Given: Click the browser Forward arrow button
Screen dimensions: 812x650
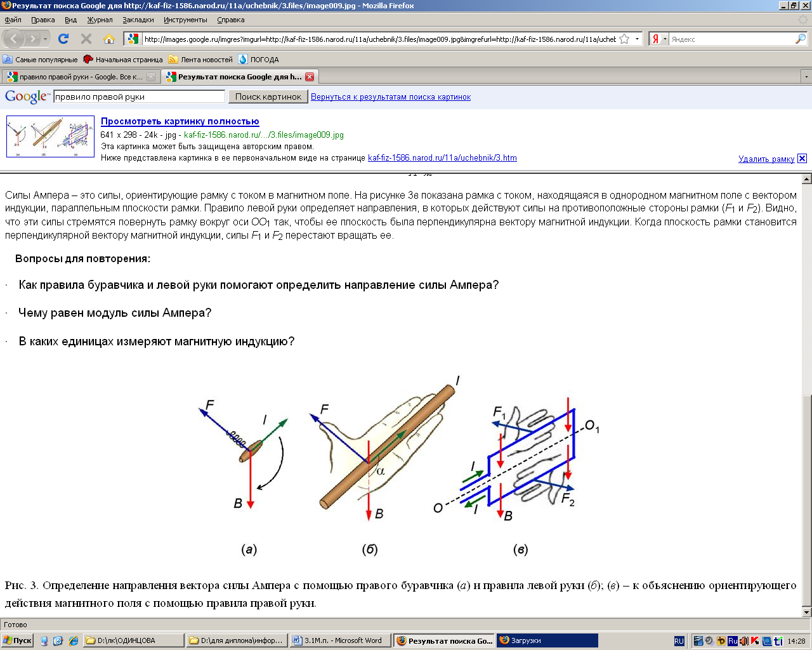Looking at the screenshot, I should pos(33,39).
